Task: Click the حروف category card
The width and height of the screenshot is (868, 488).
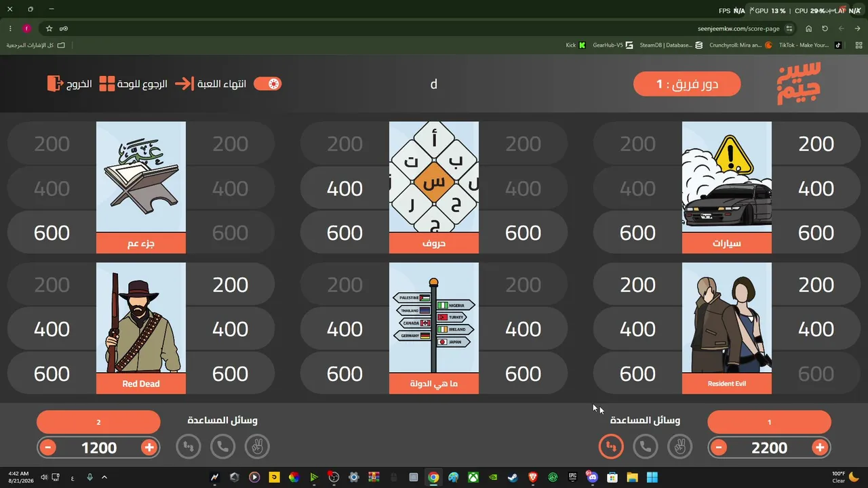Action: point(434,188)
